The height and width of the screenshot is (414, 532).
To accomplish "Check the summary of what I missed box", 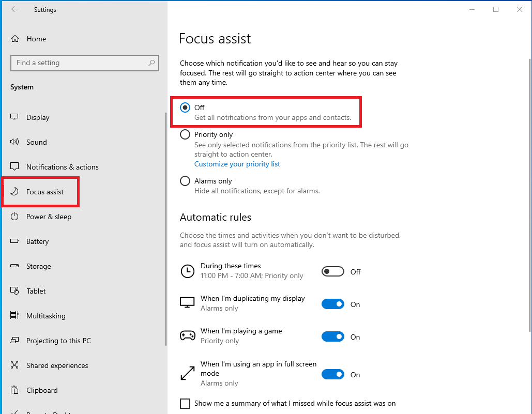I will point(185,403).
